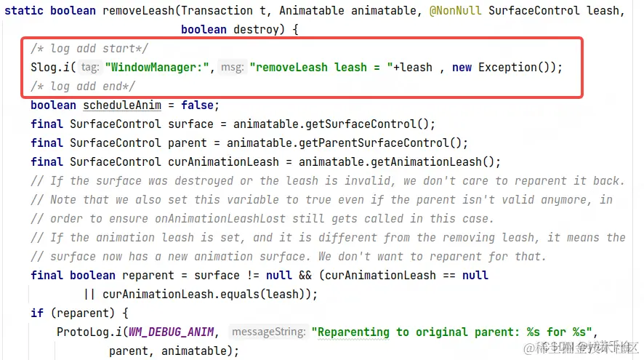Click "Reparenting to original parent" string
Screen dimensions: 644x360
(x=451, y=332)
